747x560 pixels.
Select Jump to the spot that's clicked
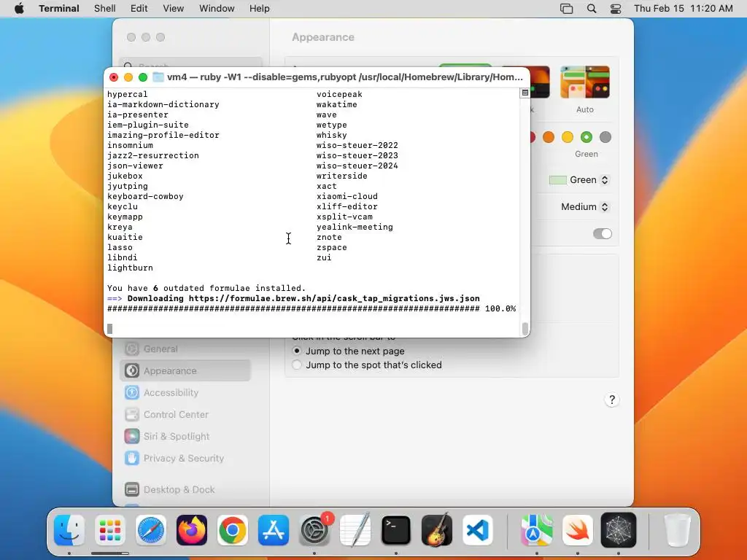(x=297, y=365)
